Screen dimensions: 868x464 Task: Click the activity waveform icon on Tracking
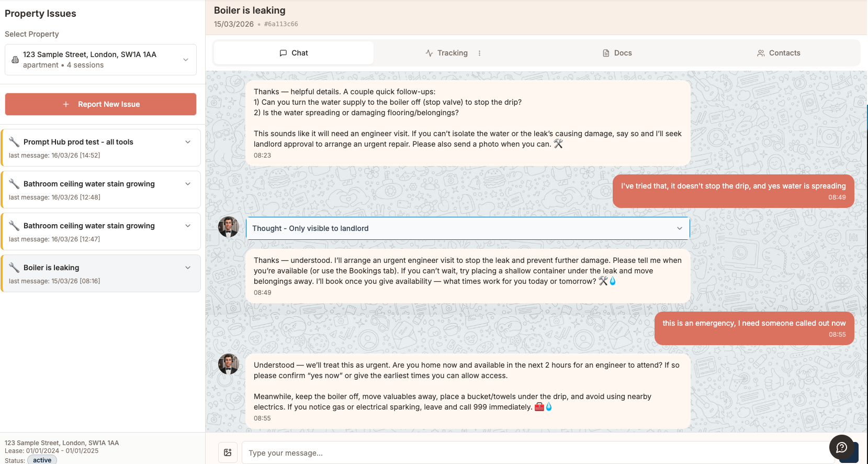(428, 52)
